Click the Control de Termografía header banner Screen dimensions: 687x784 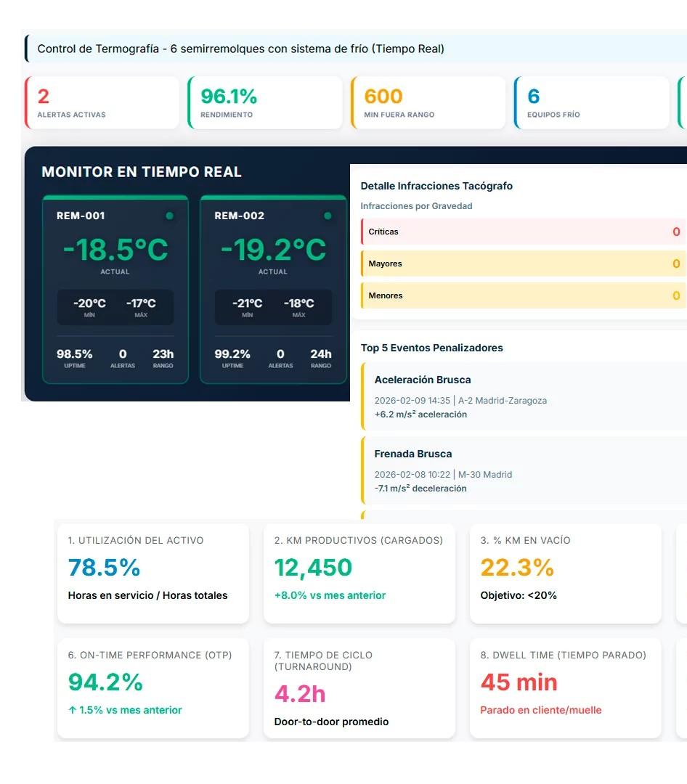[355, 49]
